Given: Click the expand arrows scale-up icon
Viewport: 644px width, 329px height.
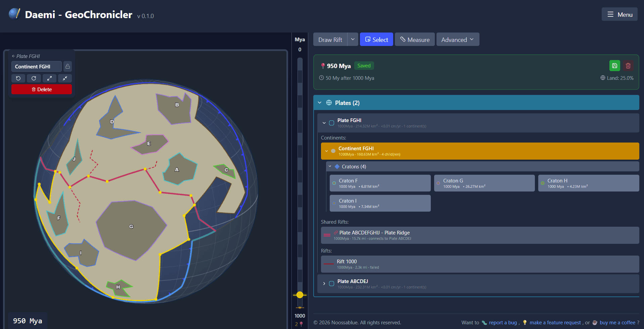Looking at the screenshot, I should 49,78.
